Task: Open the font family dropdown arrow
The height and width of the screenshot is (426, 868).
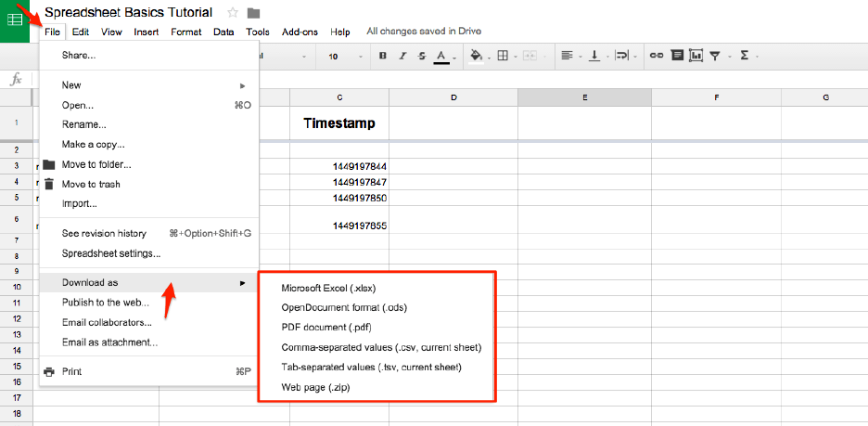Action: 304,57
